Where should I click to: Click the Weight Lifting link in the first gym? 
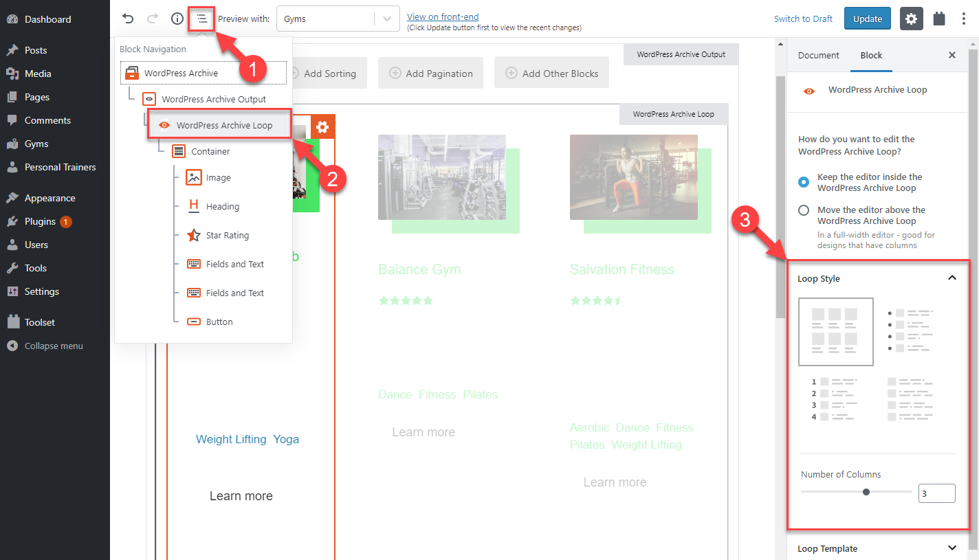(x=231, y=439)
